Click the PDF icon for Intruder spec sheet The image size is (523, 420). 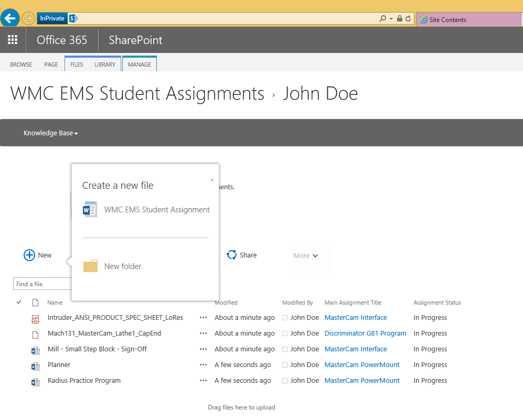(36, 318)
